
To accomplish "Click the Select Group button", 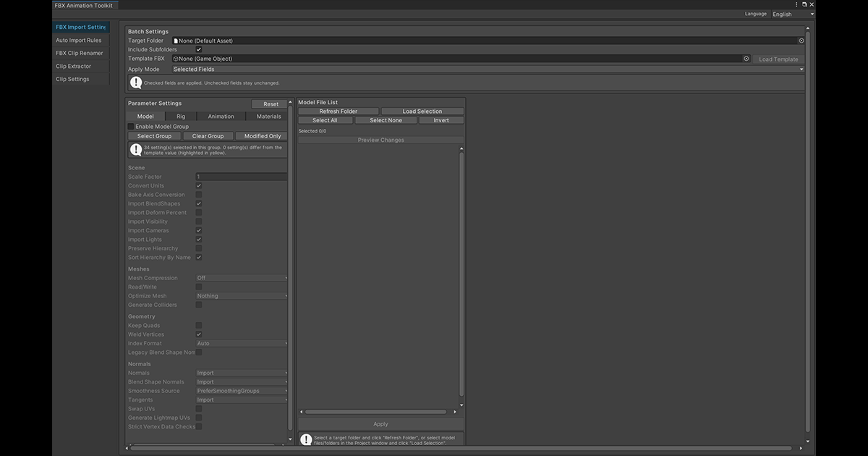I will (154, 136).
